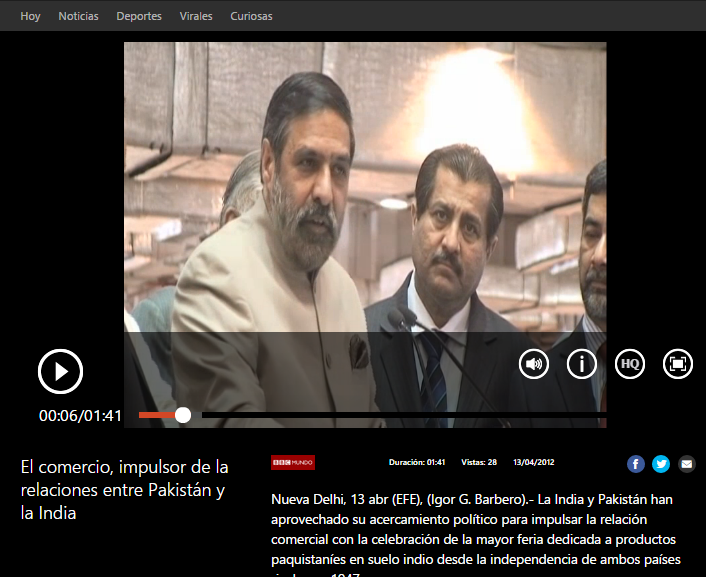The width and height of the screenshot is (706, 577).
Task: Navigate to the Curiosas section
Action: 251,16
